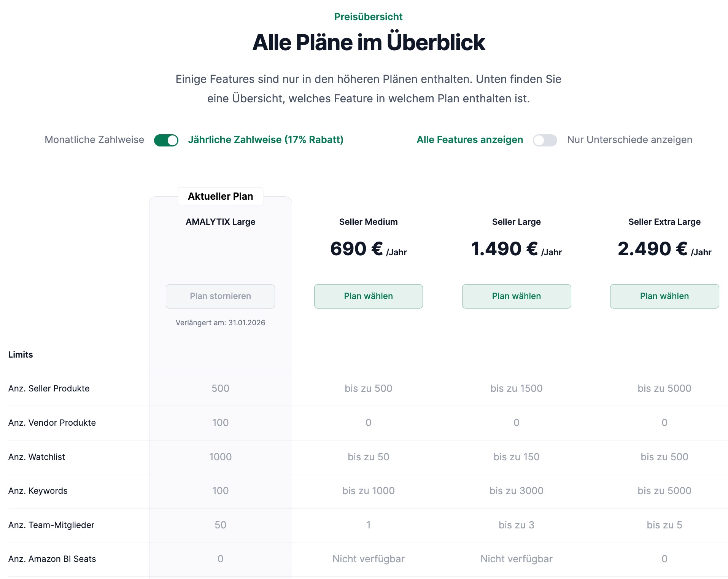Viewport: 728px width, 579px height.
Task: Click the renewal date text 31.01.2026
Action: coord(246,323)
